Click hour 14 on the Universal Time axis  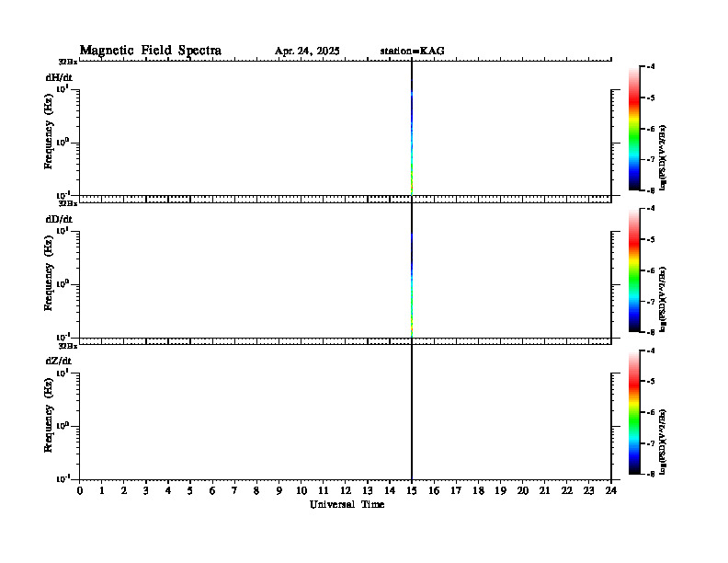tap(390, 490)
